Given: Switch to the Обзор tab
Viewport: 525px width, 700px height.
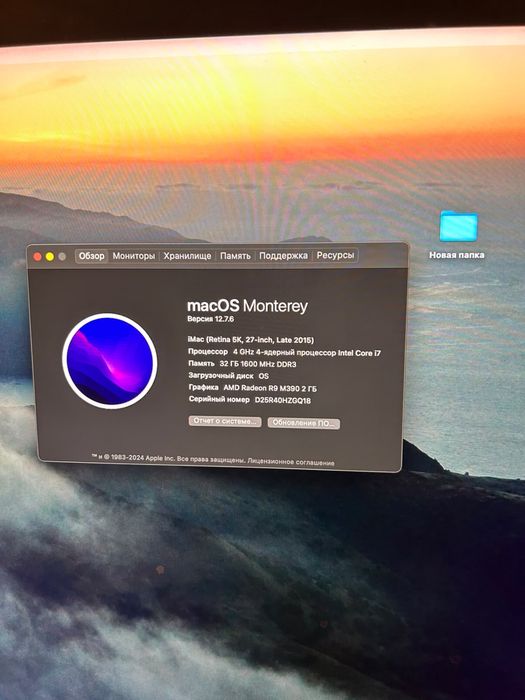Looking at the screenshot, I should coord(92,256).
